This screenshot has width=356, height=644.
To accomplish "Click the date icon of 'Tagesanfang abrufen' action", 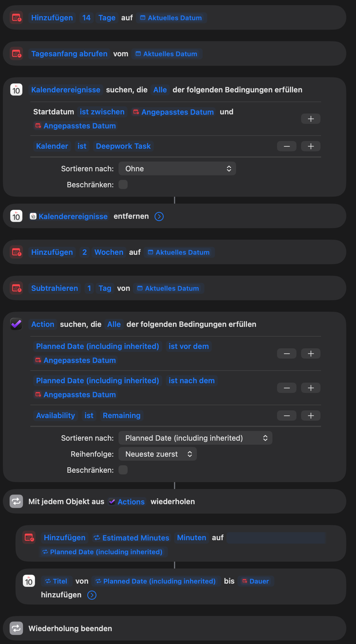I will click(16, 54).
